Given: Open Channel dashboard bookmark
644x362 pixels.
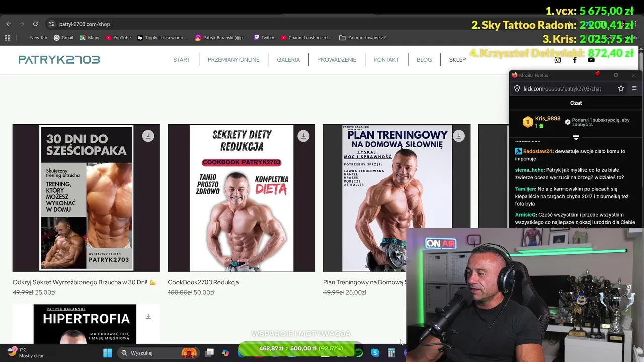Looking at the screenshot, I should point(306,38).
